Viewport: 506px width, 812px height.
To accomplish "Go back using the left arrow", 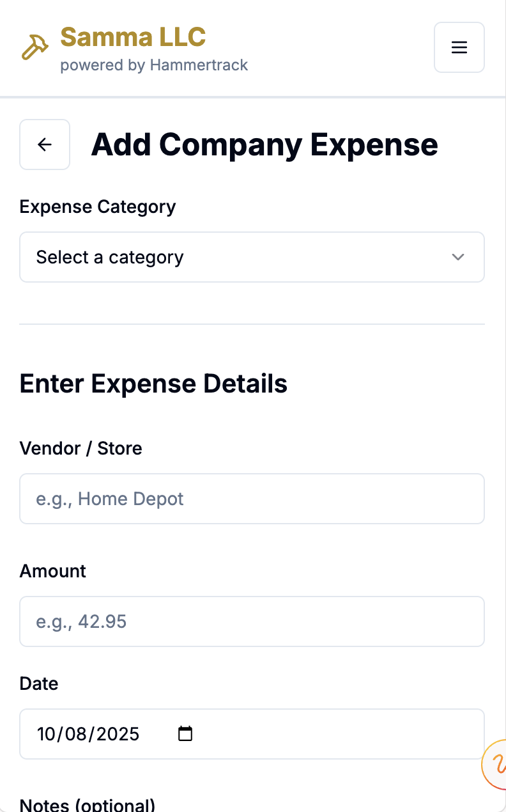I will [x=45, y=144].
